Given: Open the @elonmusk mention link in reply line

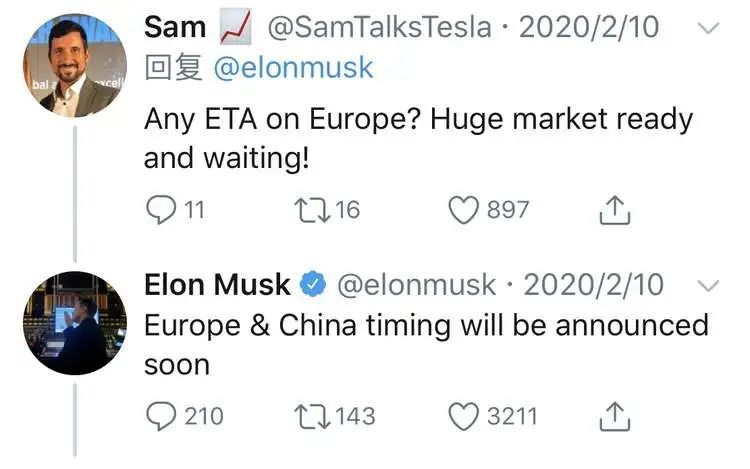Looking at the screenshot, I should coord(293,67).
